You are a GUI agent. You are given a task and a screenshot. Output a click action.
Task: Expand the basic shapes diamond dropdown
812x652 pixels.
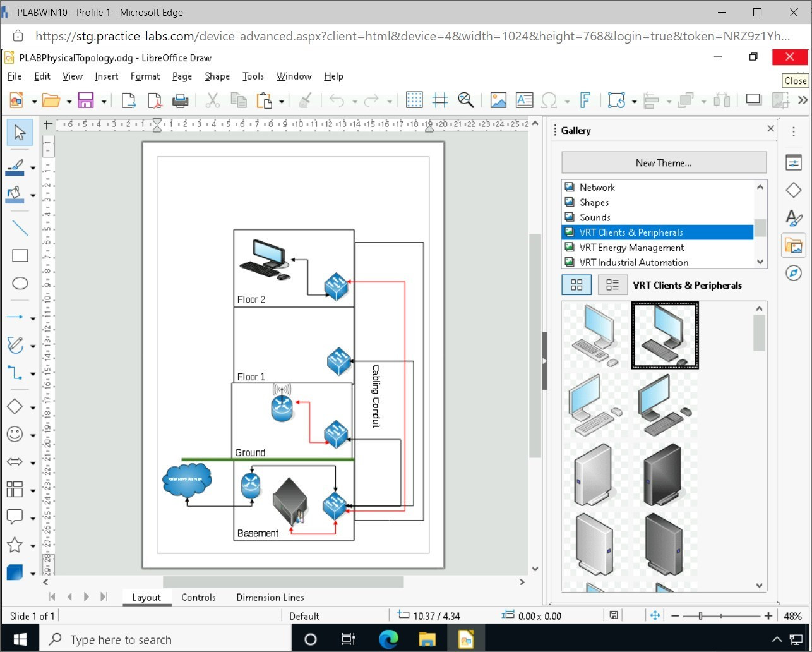click(33, 407)
